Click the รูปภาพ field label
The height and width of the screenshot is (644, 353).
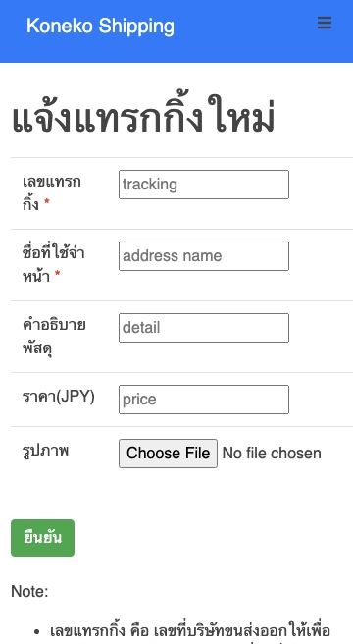[45, 451]
